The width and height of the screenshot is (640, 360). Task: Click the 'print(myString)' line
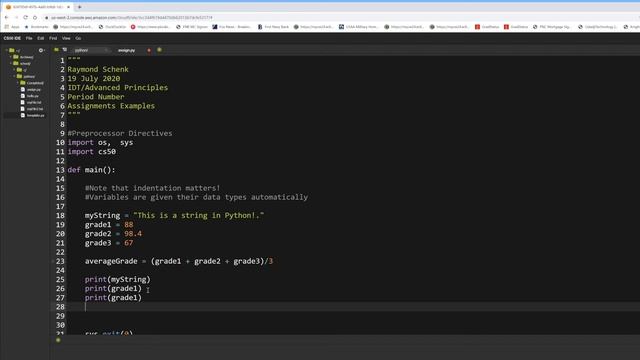[118, 280]
